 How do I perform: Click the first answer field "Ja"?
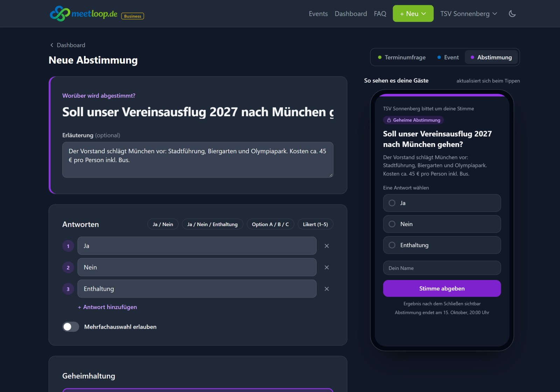click(x=197, y=246)
